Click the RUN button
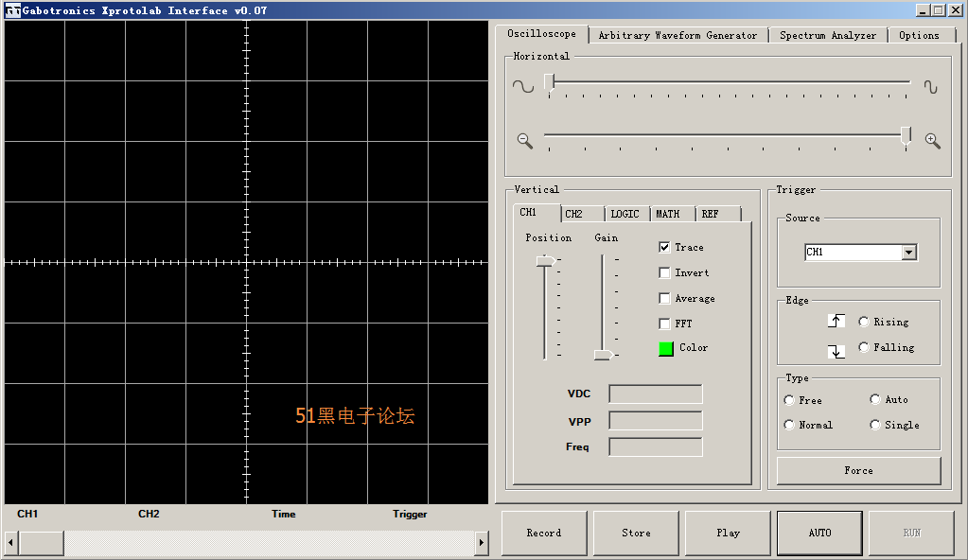 pos(912,533)
